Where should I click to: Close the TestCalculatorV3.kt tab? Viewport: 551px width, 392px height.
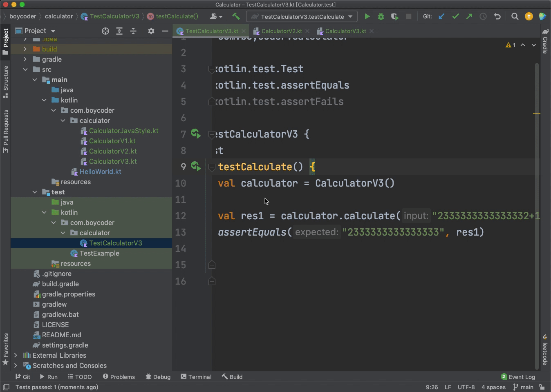coord(244,31)
